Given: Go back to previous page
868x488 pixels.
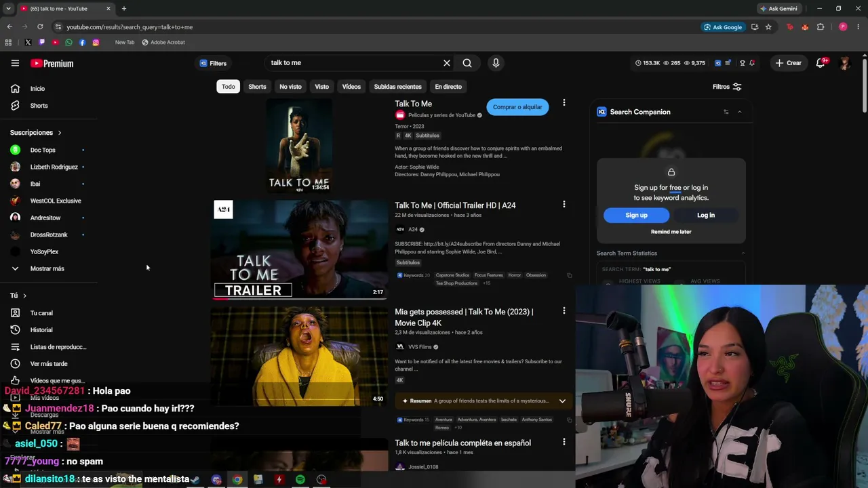Looking at the screenshot, I should pyautogui.click(x=9, y=27).
